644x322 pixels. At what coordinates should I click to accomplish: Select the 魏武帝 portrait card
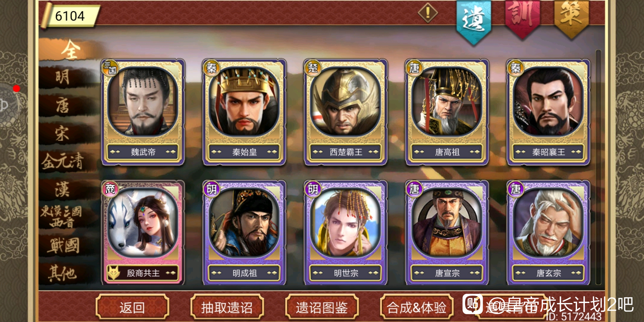pyautogui.click(x=143, y=112)
